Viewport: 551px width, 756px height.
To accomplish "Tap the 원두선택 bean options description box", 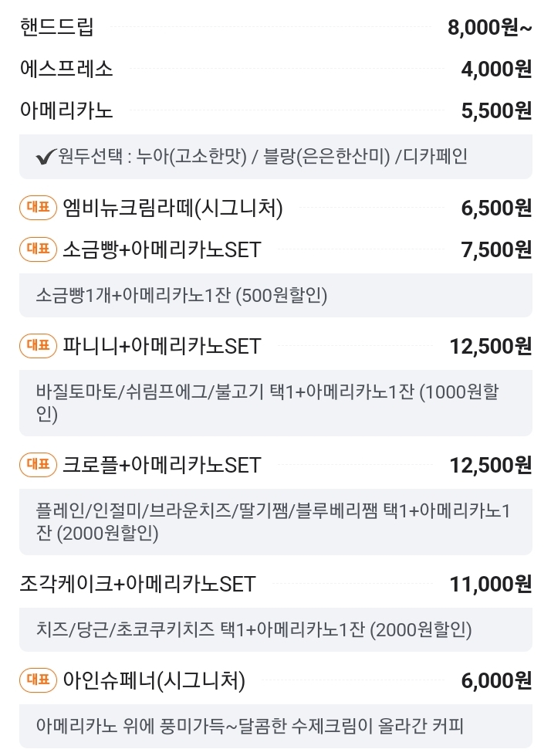I will click(x=275, y=157).
